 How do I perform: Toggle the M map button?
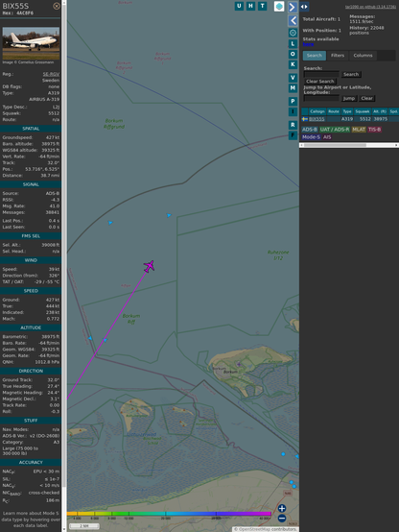tap(293, 88)
